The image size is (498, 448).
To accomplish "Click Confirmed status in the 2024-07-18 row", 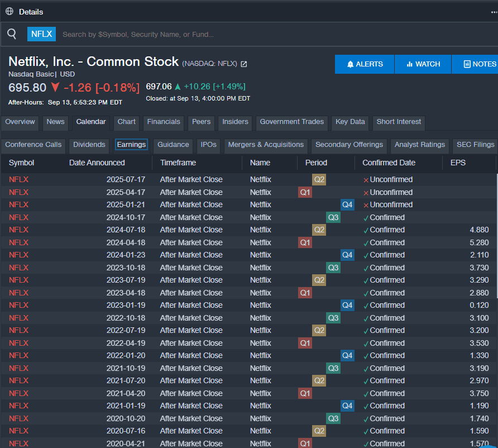I will point(384,230).
